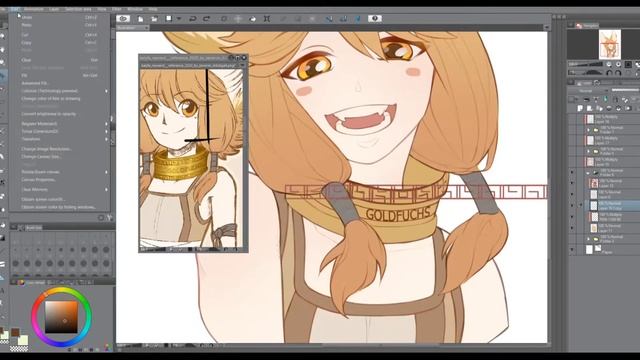Adjust the layer opacity slider

(625, 91)
